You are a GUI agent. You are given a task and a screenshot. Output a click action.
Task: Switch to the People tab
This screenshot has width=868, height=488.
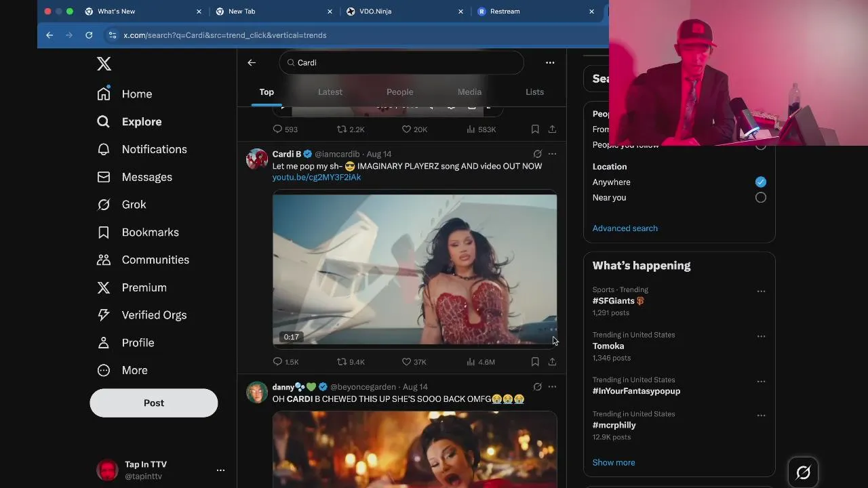tap(400, 92)
